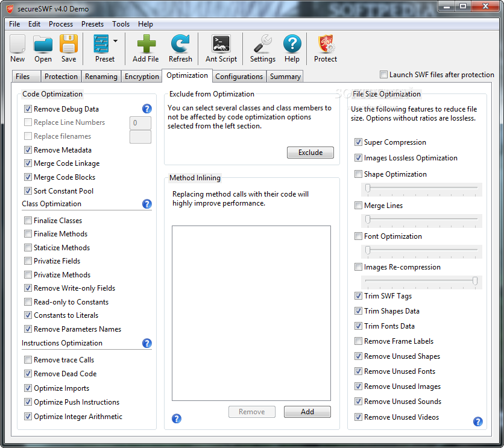Viewport: 504px width, 448px height.
Task: Enable Font Optimization checkbox
Action: (358, 236)
